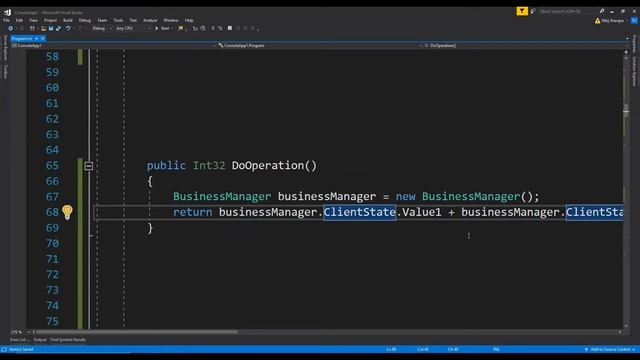Click line number 70
This screenshot has width=640, height=360.
pyautogui.click(x=52, y=243)
